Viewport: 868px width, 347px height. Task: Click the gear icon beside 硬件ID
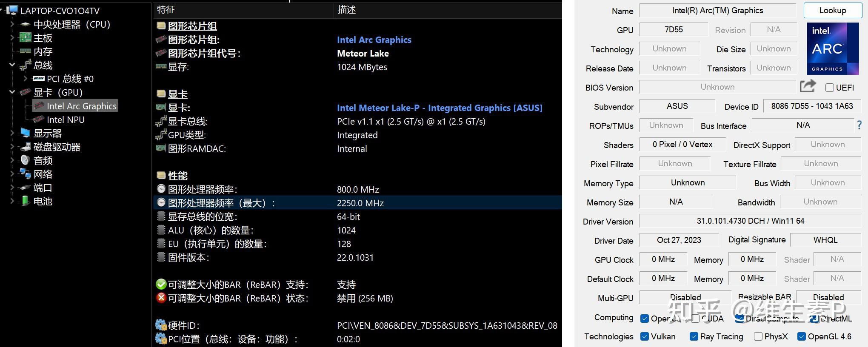pyautogui.click(x=161, y=325)
